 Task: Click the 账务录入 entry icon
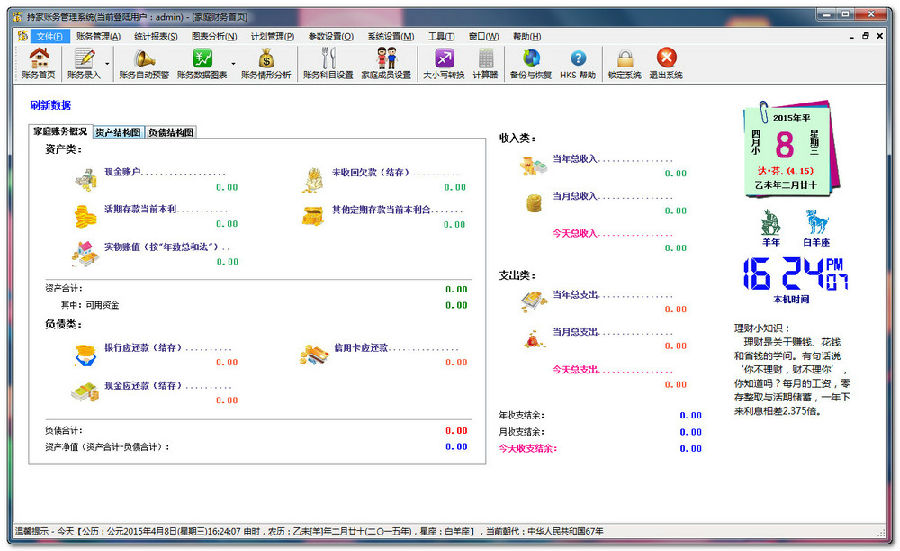(x=83, y=64)
